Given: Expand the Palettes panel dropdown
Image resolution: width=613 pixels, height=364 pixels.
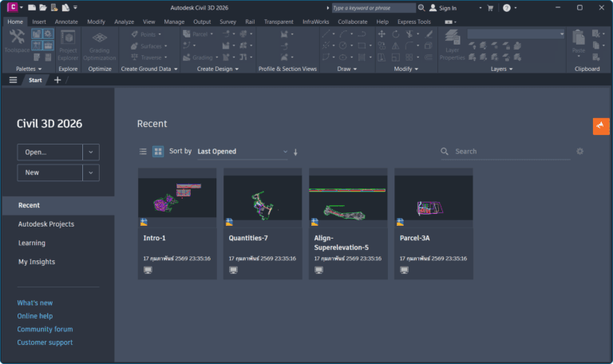Looking at the screenshot, I should (29, 69).
